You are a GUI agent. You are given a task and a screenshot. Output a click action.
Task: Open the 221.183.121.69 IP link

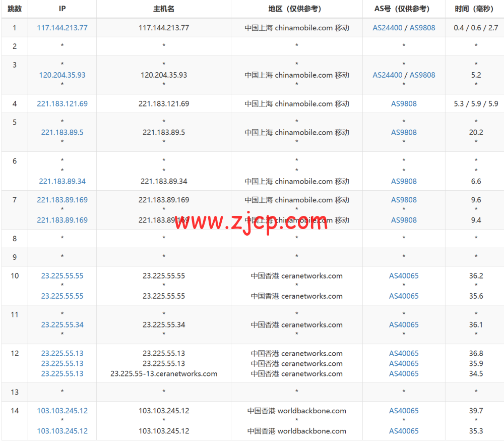click(x=62, y=103)
